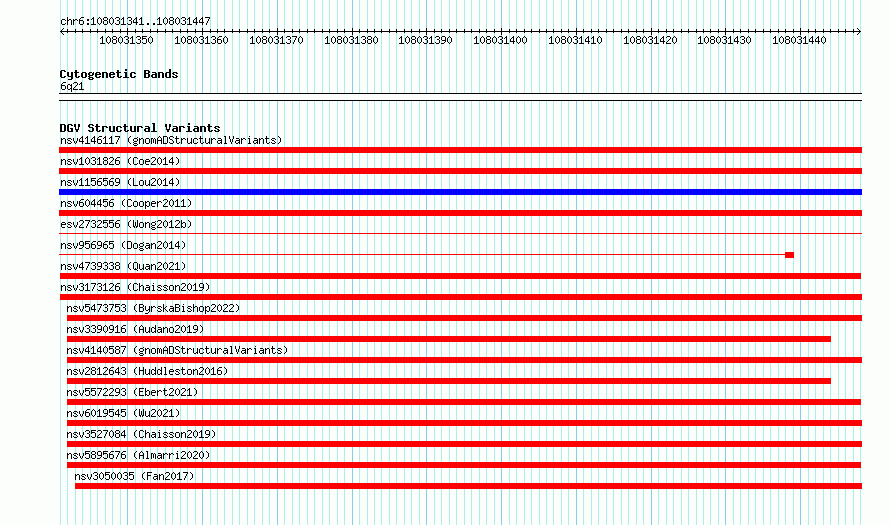This screenshot has height=525, width=890.
Task: Click the left arrow end of the ruler
Action: coord(62,32)
